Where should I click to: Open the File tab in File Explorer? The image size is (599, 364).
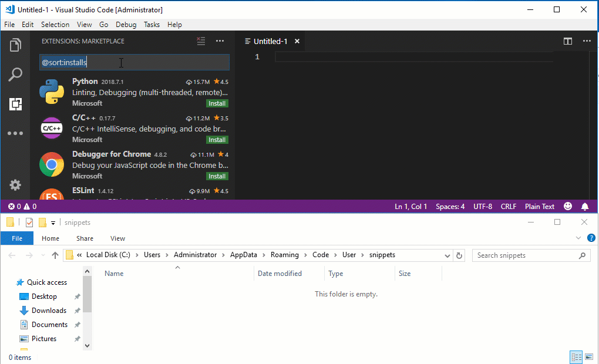[17, 238]
